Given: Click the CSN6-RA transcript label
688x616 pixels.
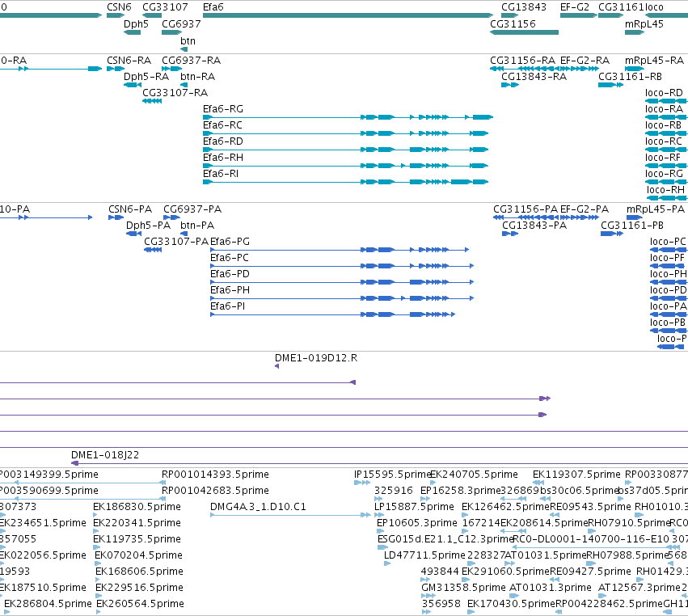Looking at the screenshot, I should pos(129,60).
